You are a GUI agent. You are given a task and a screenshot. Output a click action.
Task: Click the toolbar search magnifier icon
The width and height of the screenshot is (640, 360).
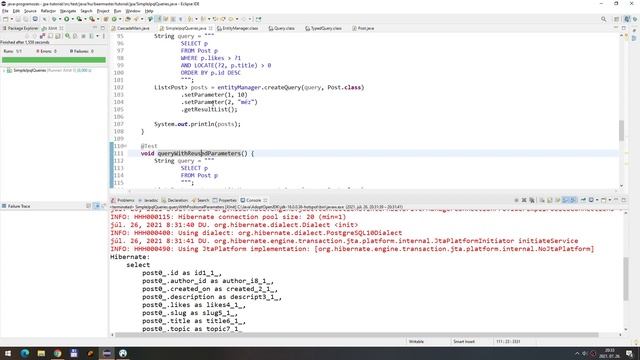point(603,19)
